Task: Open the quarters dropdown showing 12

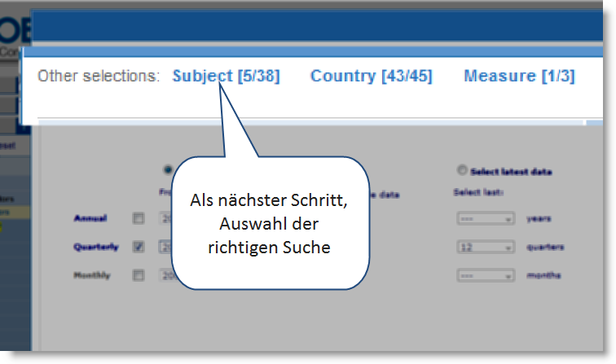Action: click(485, 248)
